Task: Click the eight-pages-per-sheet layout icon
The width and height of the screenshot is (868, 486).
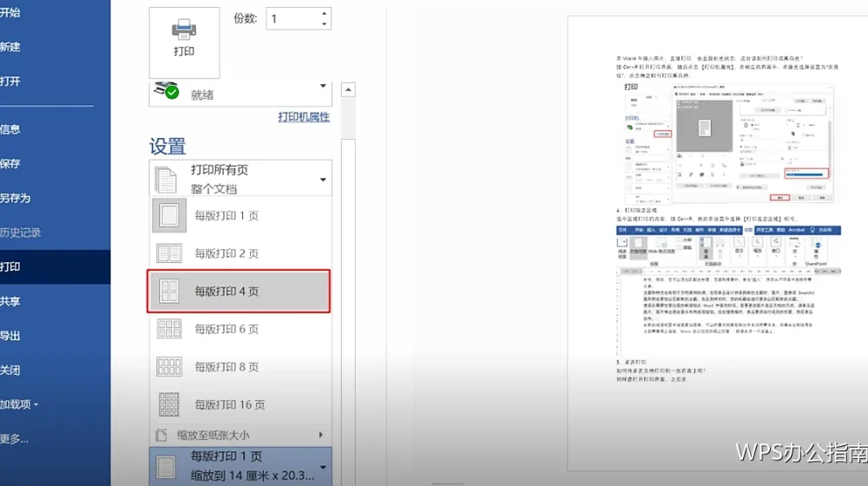Action: coord(169,366)
